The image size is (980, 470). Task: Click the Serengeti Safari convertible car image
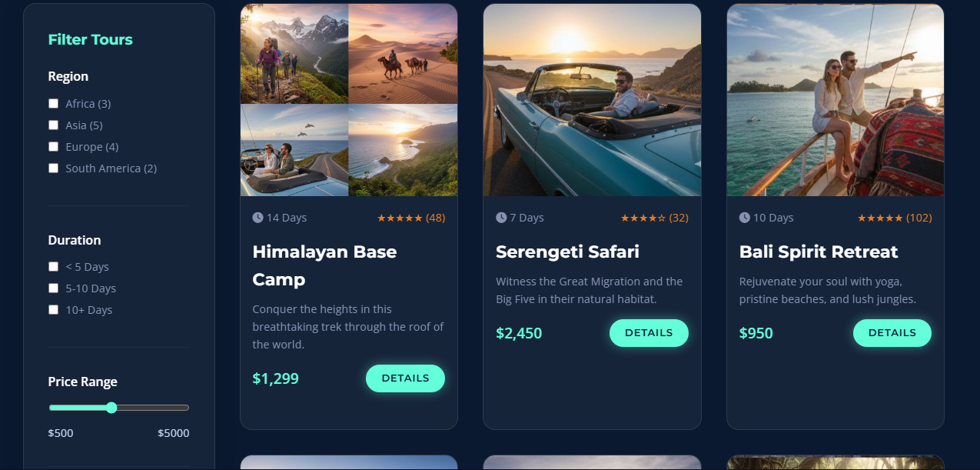[x=592, y=100]
